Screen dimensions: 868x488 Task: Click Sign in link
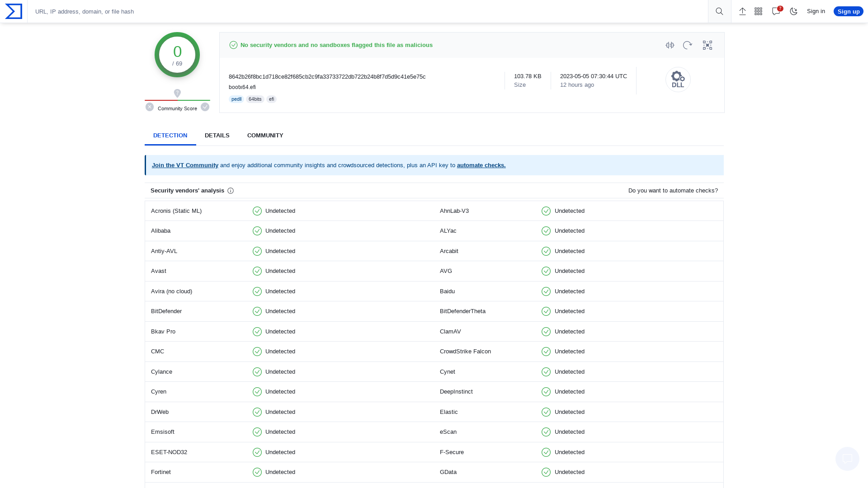pyautogui.click(x=816, y=11)
